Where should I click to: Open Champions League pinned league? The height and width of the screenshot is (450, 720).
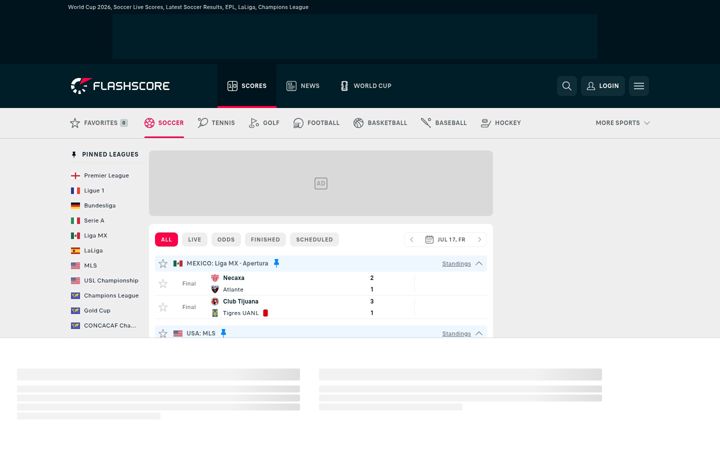105,295
